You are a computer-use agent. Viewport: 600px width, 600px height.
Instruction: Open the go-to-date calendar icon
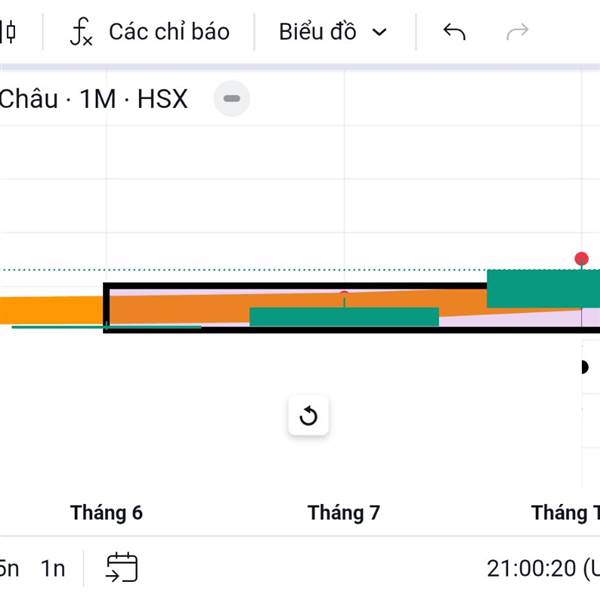point(122,567)
